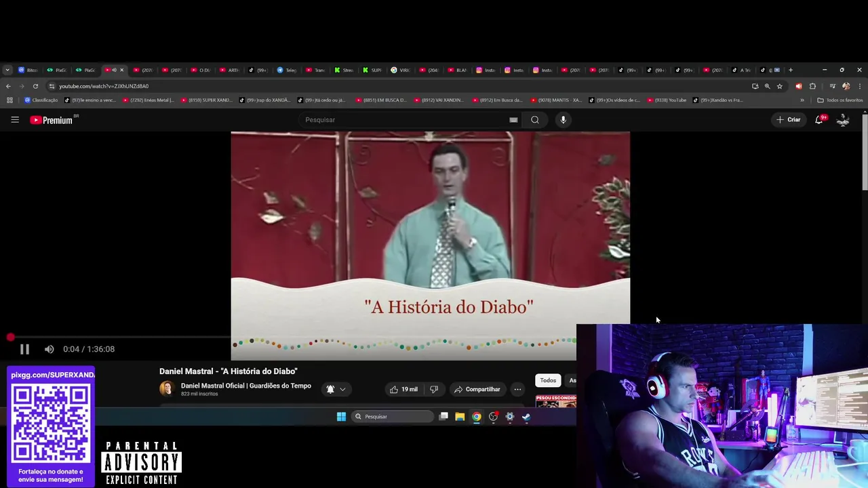Open Task View on the taskbar
Image resolution: width=868 pixels, height=488 pixels.
coord(443,417)
